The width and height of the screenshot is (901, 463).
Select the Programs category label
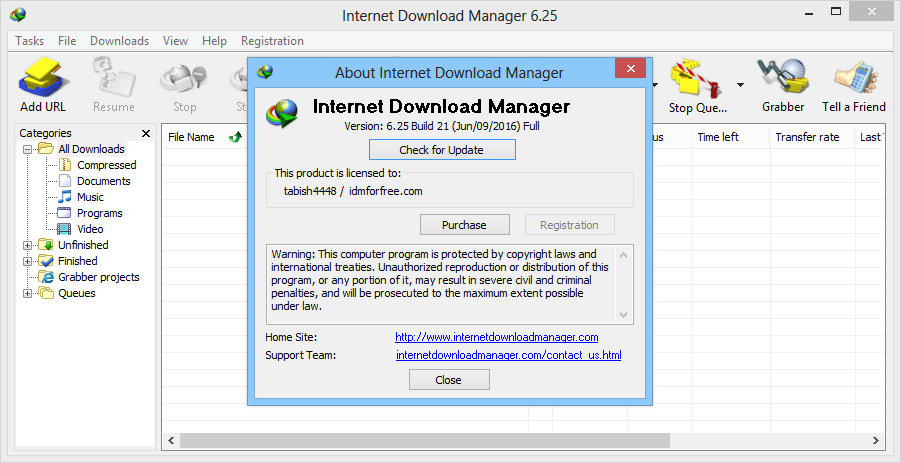click(x=100, y=213)
